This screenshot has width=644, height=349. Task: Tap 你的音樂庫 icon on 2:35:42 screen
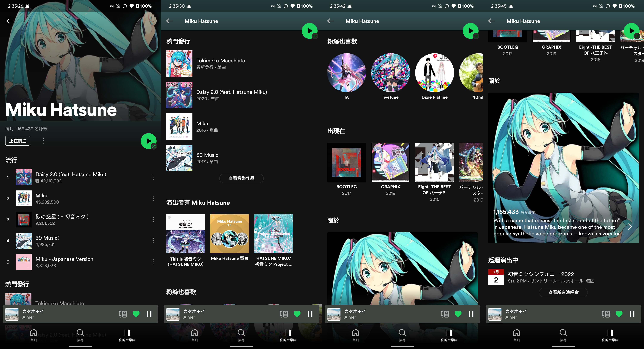[x=449, y=332]
